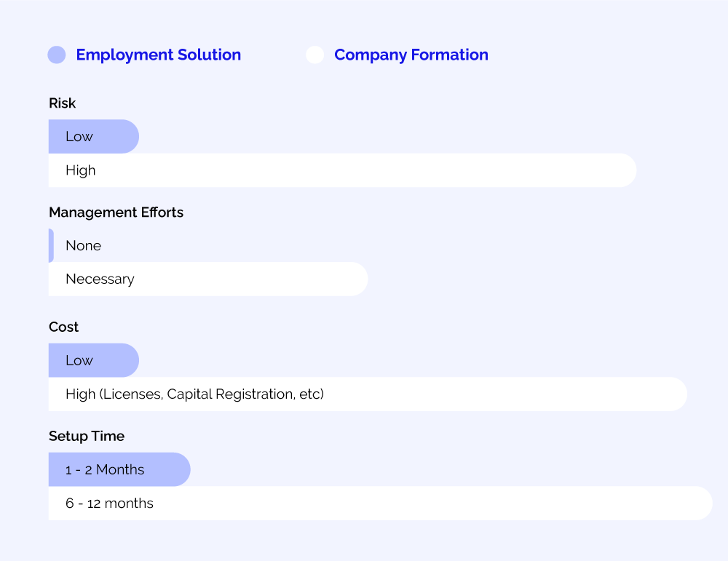The image size is (728, 561).
Task: Click the None label under Management Efforts
Action: (83, 245)
